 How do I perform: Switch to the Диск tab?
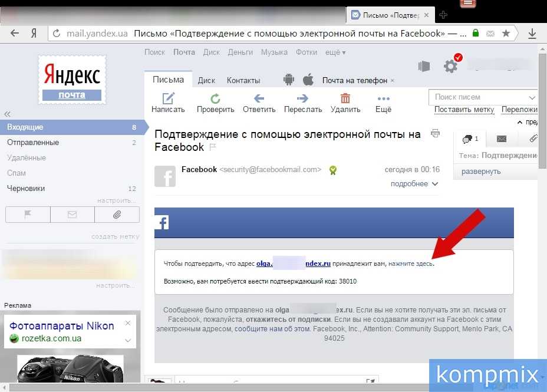(206, 80)
